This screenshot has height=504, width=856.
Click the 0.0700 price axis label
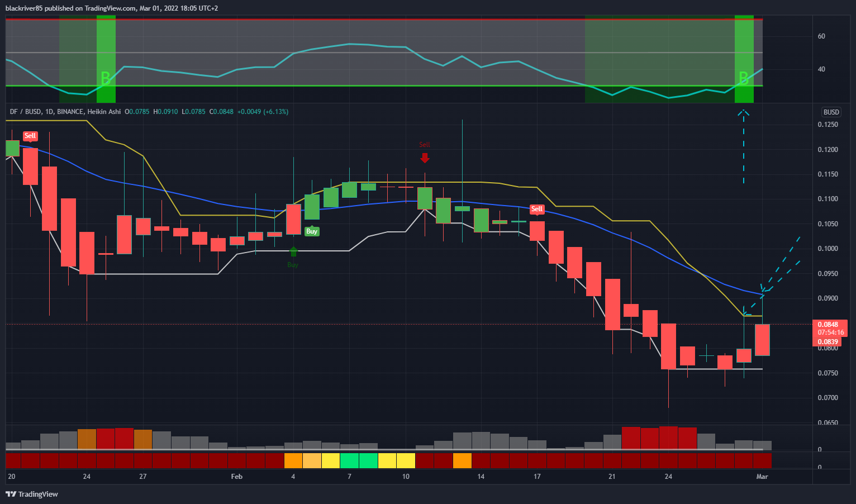[x=828, y=398]
